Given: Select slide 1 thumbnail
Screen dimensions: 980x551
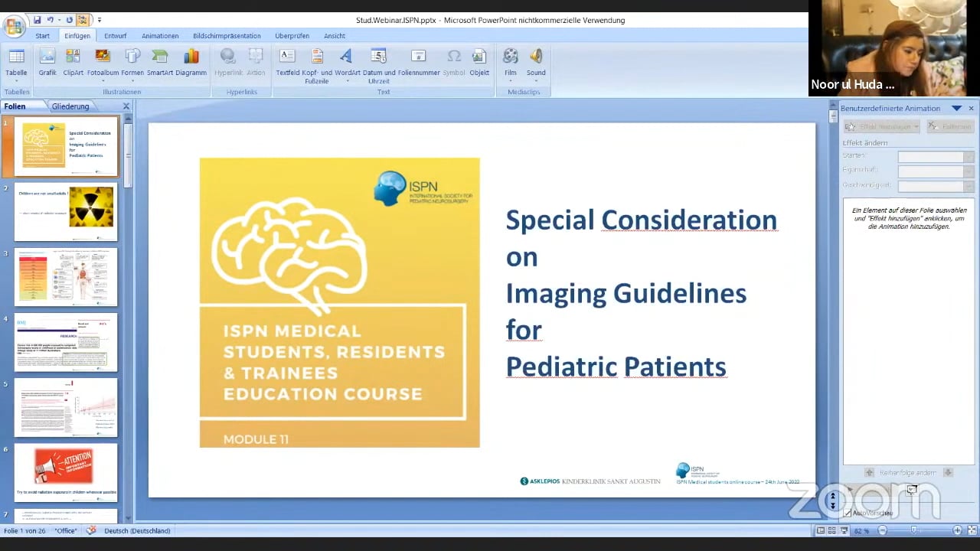Looking at the screenshot, I should tap(66, 146).
